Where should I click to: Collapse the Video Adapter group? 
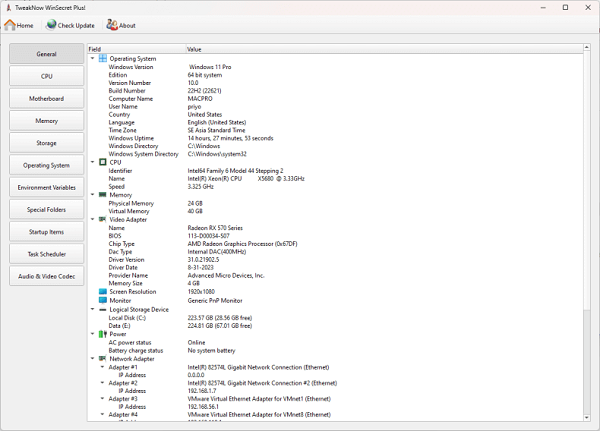pos(93,219)
